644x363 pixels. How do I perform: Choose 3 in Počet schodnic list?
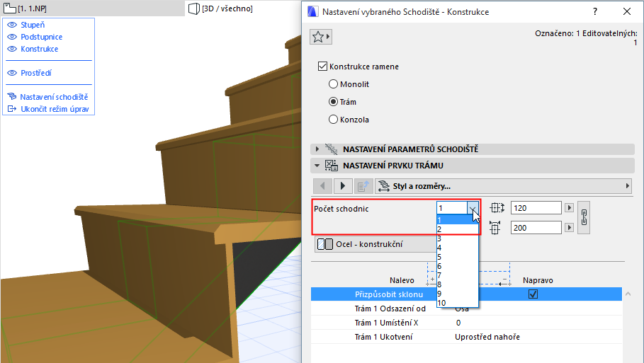tap(458, 238)
